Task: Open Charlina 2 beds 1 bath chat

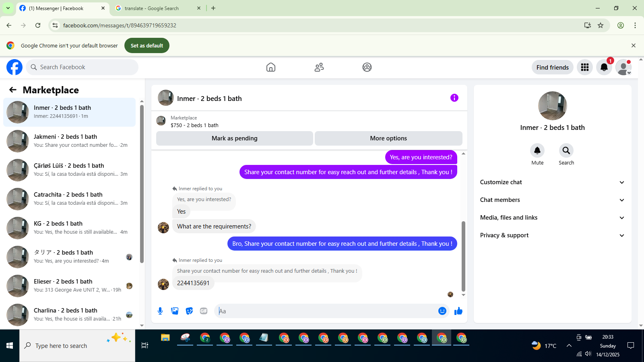Action: coord(69,315)
